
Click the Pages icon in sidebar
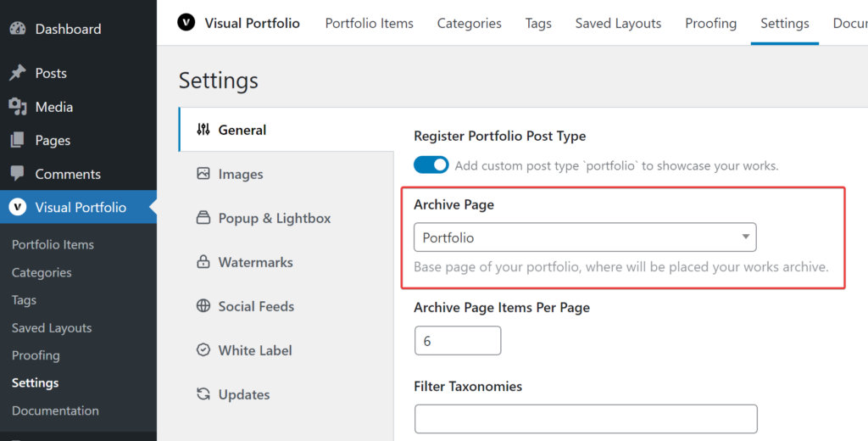click(18, 140)
